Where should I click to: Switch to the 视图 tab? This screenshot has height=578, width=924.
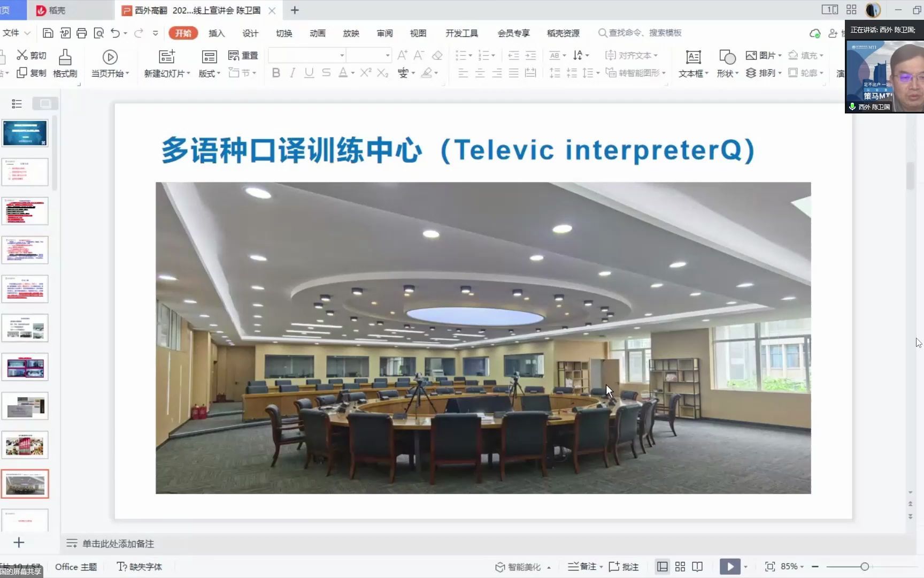pos(418,33)
